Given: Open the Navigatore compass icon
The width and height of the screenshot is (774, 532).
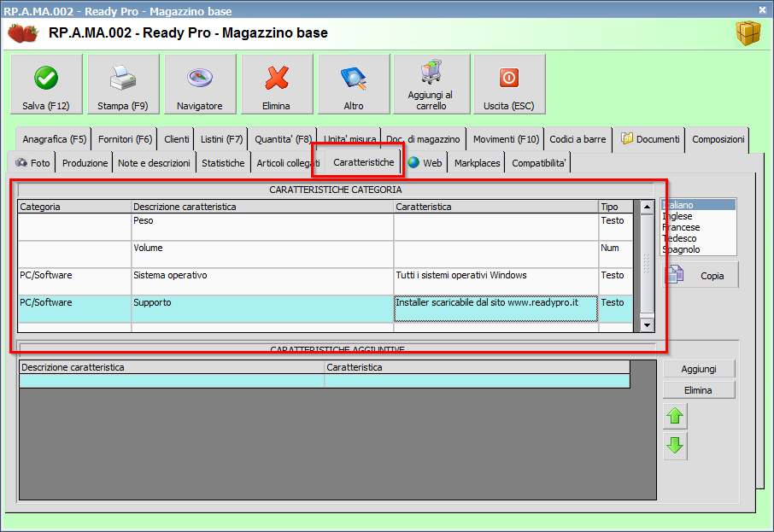Looking at the screenshot, I should tap(199, 78).
